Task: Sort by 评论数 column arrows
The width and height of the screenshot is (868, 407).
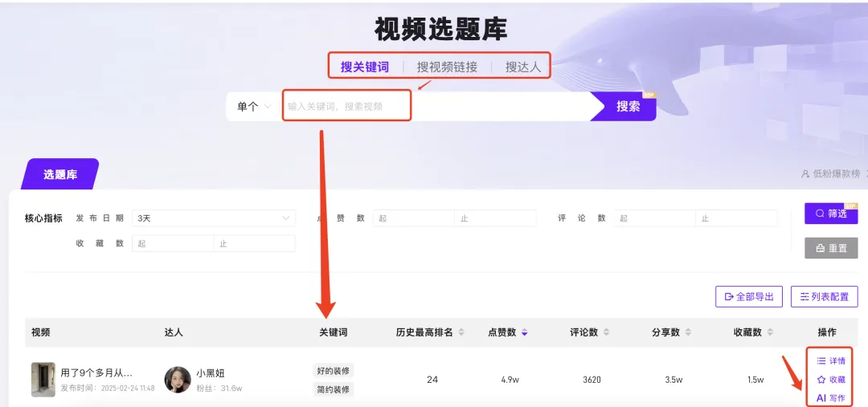Action: click(x=606, y=332)
